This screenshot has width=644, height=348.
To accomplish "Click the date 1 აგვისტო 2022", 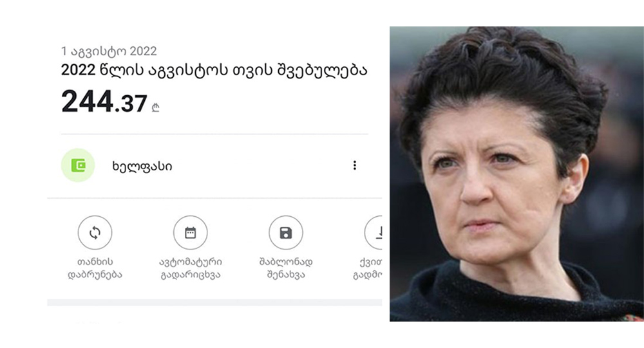I will (109, 51).
